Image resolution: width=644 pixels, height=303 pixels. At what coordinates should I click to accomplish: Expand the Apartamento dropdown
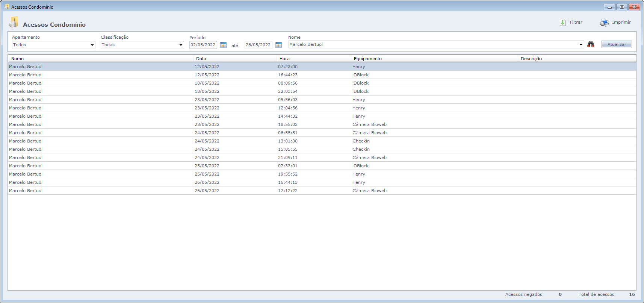pyautogui.click(x=92, y=45)
